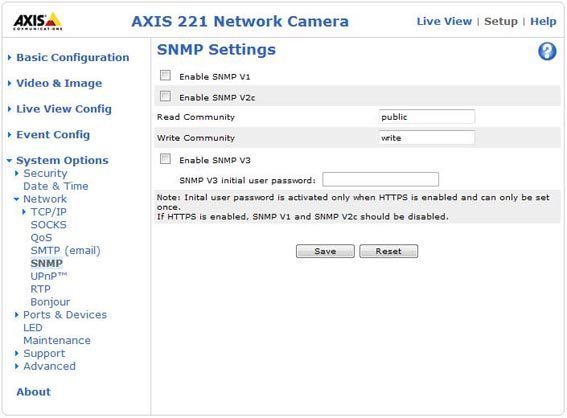The image size is (567, 418).
Task: Select the SNMP menu item
Action: point(47,263)
